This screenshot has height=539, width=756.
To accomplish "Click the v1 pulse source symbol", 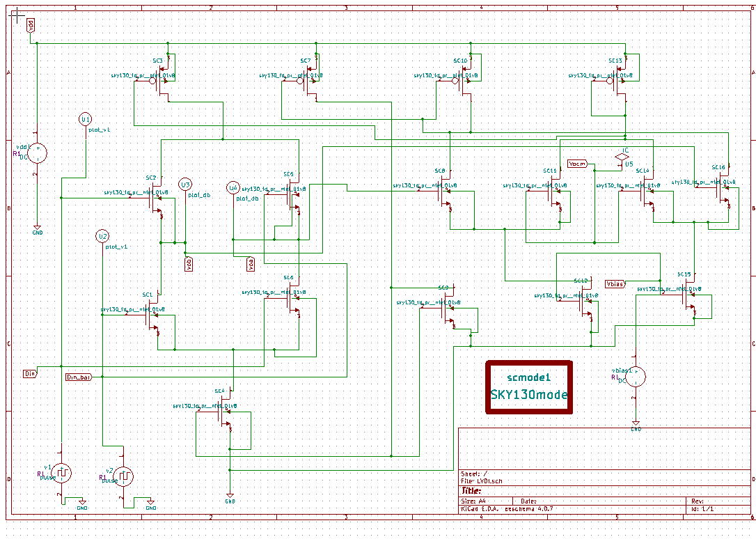I will pos(63,473).
